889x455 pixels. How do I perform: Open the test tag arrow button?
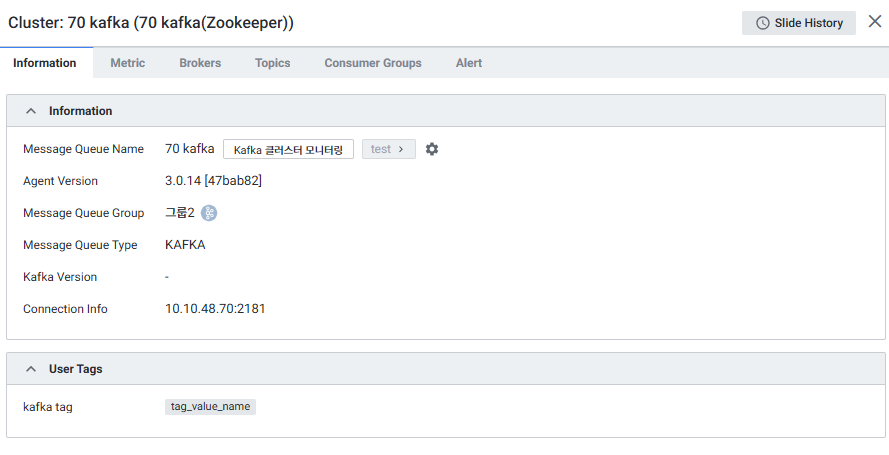point(388,149)
